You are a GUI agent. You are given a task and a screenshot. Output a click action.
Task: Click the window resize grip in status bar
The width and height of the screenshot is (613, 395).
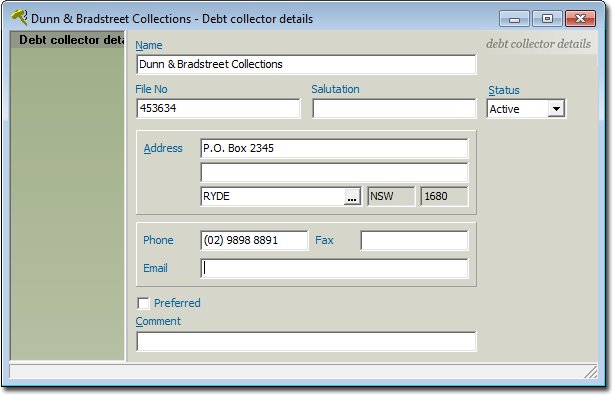(591, 372)
